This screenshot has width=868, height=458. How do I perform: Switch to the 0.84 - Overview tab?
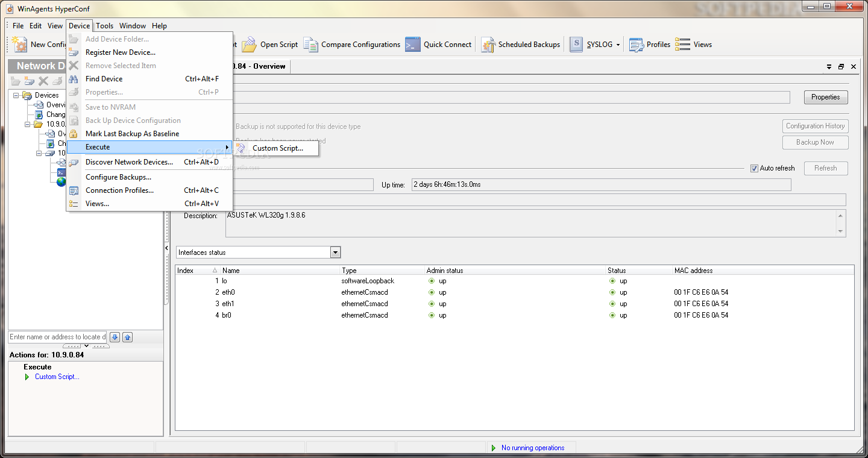pos(261,66)
